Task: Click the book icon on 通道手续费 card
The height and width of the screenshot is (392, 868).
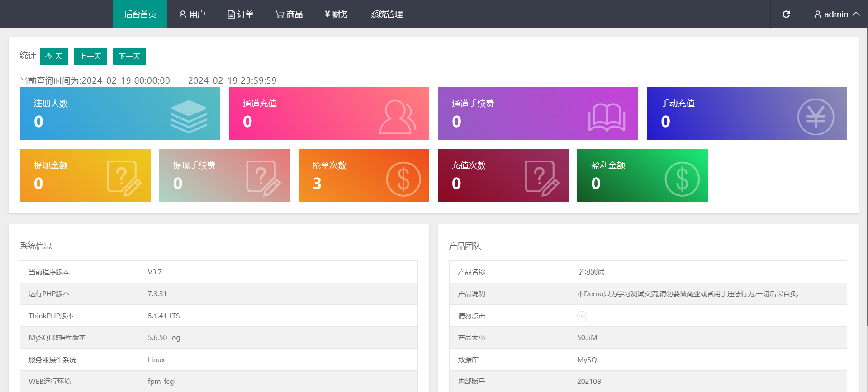Action: [607, 117]
